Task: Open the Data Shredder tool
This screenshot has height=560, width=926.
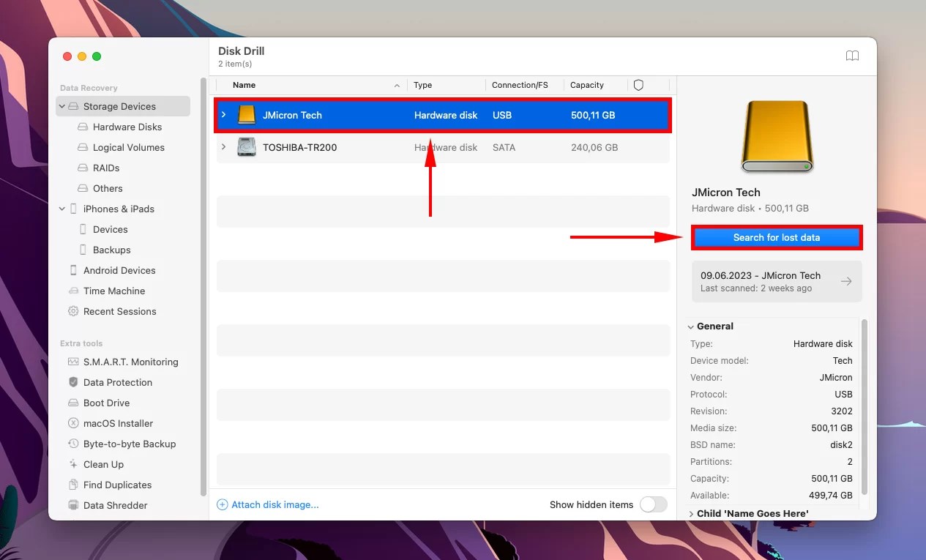Action: (x=116, y=505)
